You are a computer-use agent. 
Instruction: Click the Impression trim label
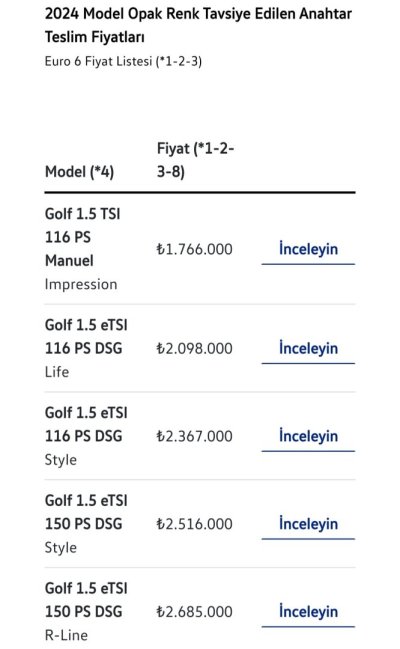point(81,284)
